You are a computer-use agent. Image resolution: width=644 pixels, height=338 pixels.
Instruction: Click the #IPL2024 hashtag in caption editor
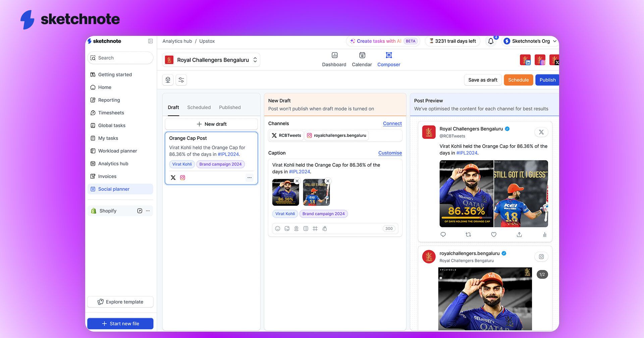(x=300, y=172)
